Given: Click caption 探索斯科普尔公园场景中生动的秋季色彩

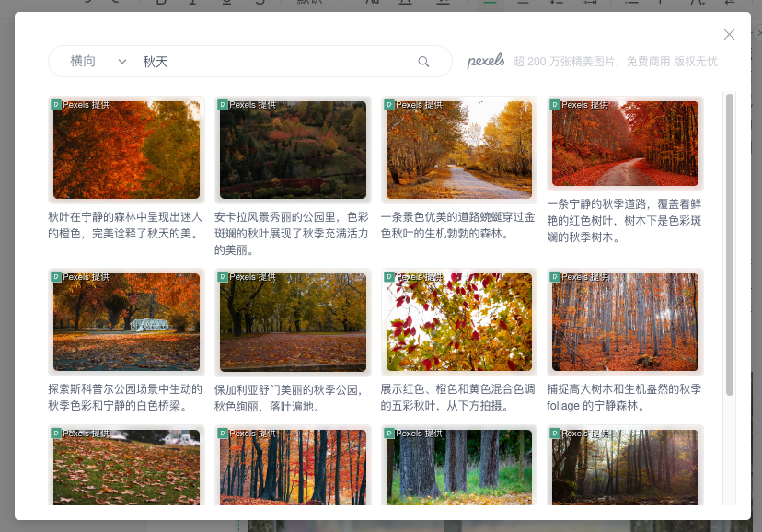Looking at the screenshot, I should click(x=125, y=397).
